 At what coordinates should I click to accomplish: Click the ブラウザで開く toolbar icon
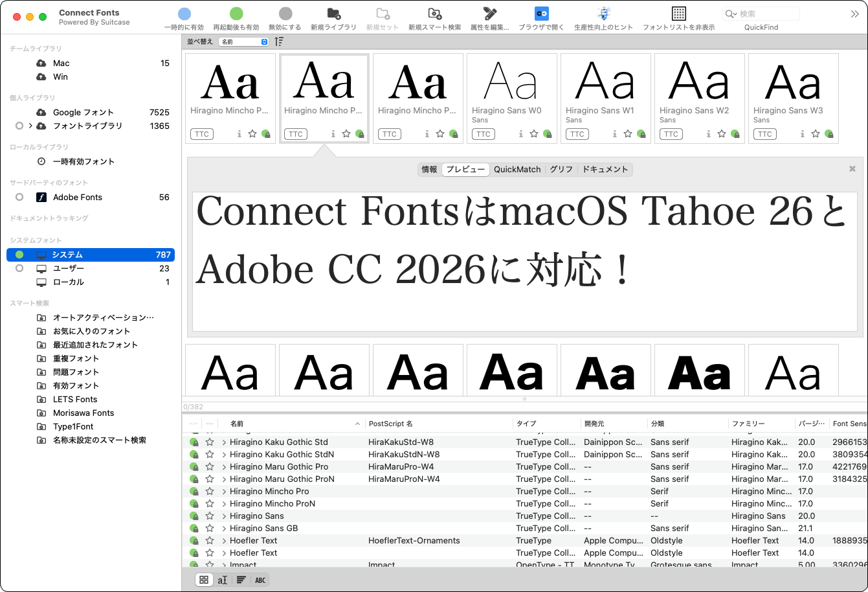(542, 14)
